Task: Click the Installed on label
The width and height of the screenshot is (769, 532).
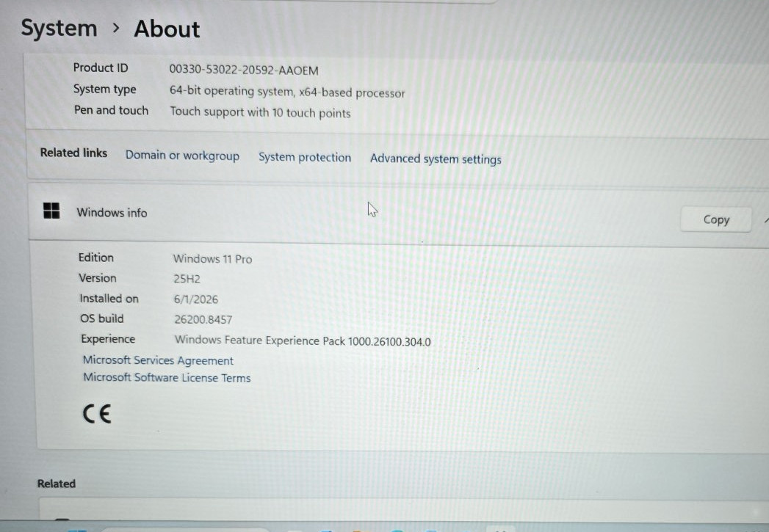Action: (x=109, y=299)
